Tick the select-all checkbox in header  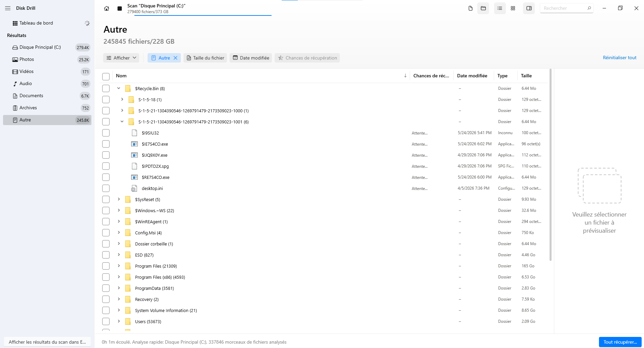tap(106, 76)
